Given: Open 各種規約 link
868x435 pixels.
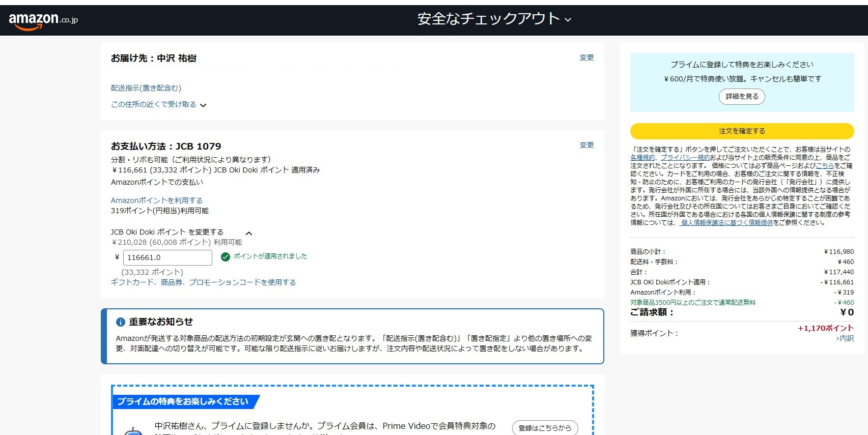Looking at the screenshot, I should [x=642, y=158].
